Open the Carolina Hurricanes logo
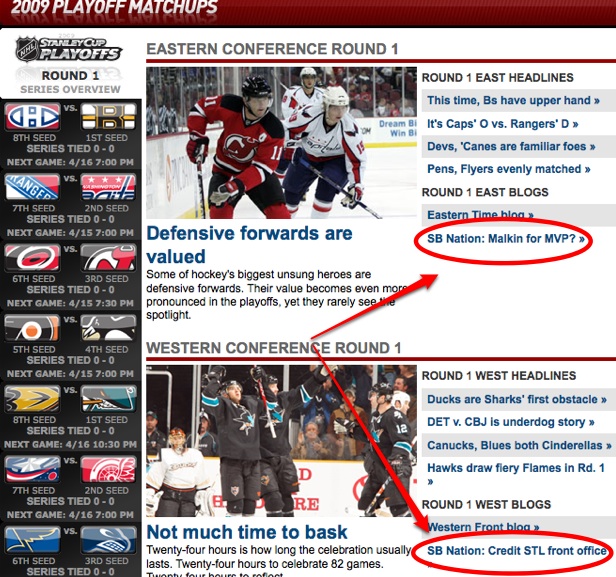 [32, 257]
